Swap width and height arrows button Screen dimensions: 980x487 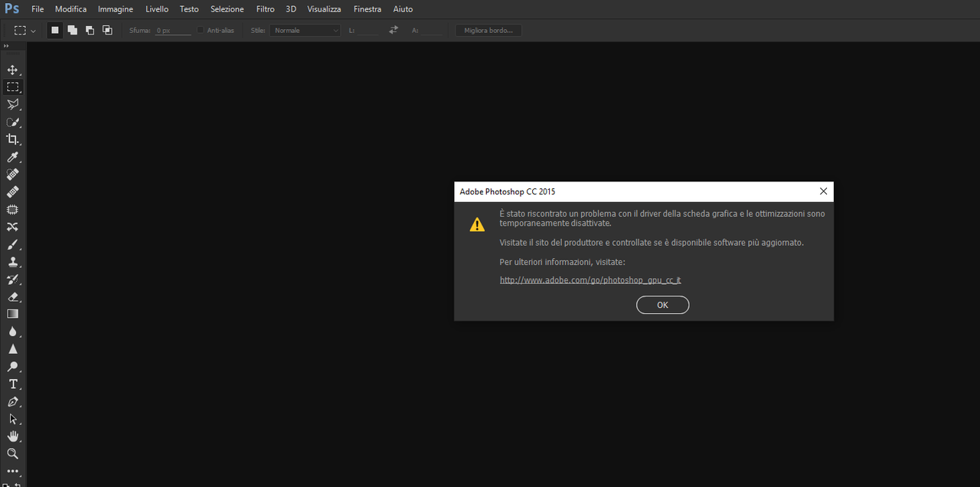point(394,30)
